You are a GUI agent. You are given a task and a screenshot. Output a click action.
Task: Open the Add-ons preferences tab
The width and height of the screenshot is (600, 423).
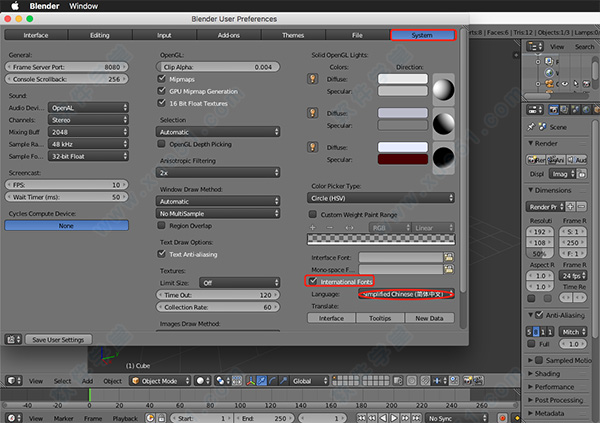228,35
